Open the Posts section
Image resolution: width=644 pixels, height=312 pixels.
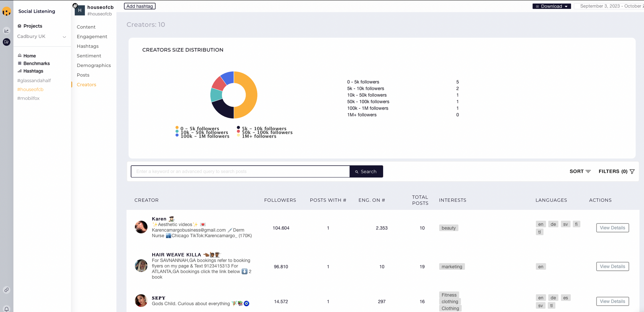pos(83,75)
